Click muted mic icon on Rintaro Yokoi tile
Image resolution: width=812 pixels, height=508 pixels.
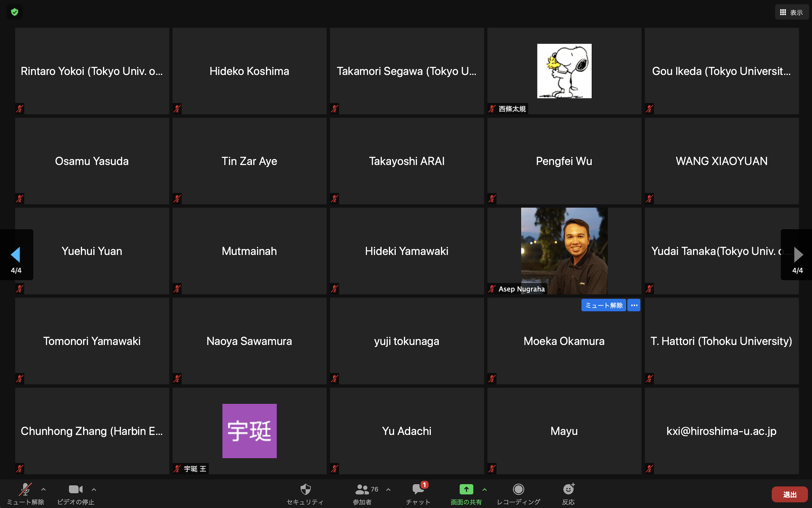point(20,109)
